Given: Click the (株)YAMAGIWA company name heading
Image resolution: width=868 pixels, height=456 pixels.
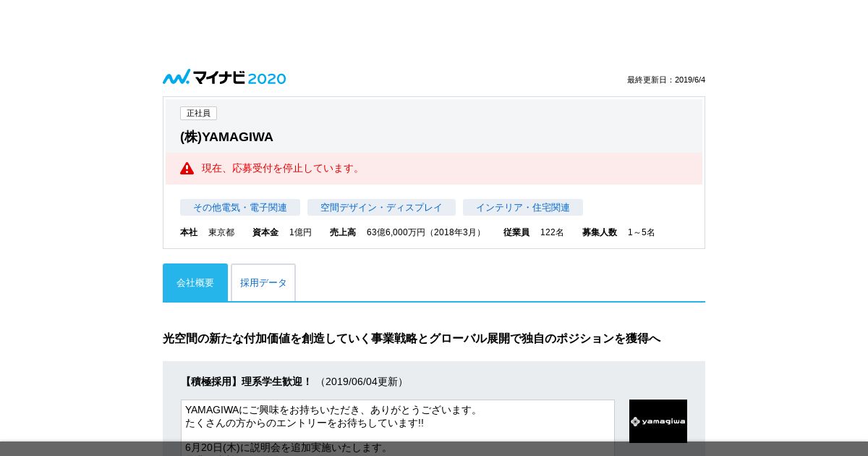Looking at the screenshot, I should tap(226, 137).
